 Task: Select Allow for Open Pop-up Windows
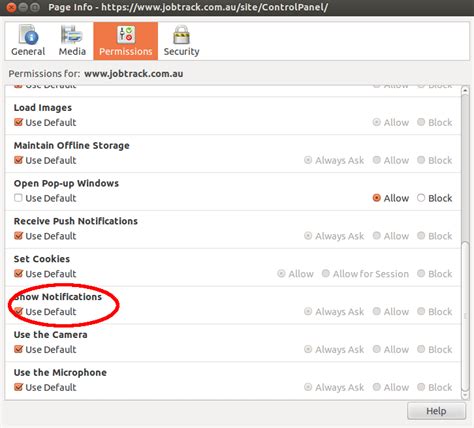point(377,198)
